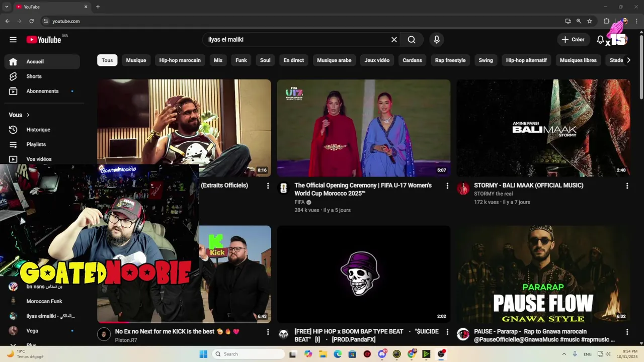
Task: Select the Musiques libres chip
Action: click(578, 60)
